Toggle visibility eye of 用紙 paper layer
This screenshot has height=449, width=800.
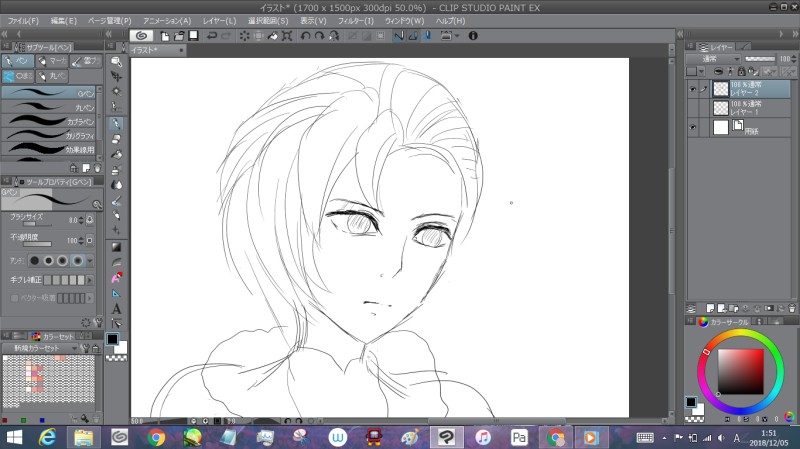(x=692, y=127)
